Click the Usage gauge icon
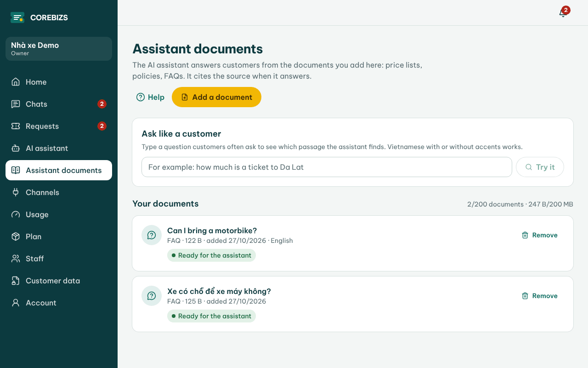 [16, 214]
